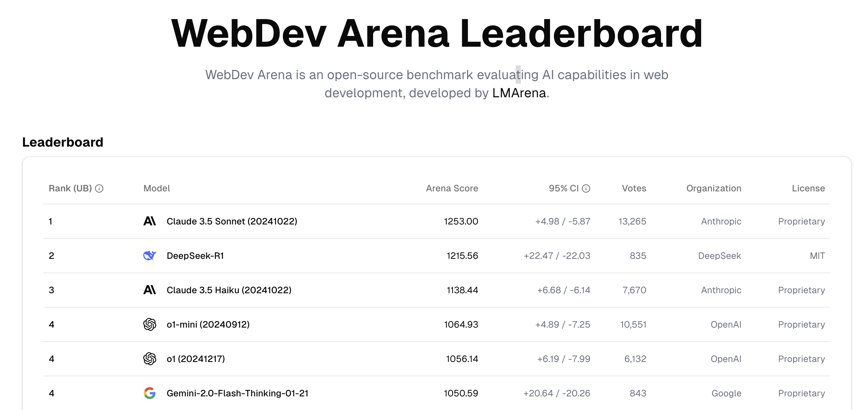This screenshot has width=868, height=410.
Task: Click the 95% CI info icon
Action: (586, 188)
